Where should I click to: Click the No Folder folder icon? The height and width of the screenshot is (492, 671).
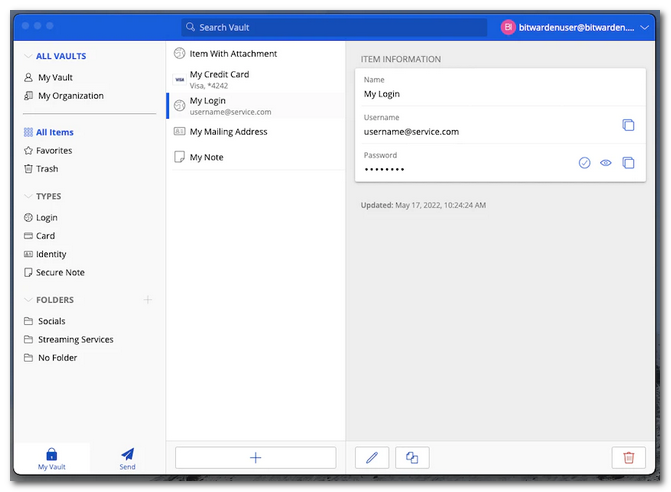pyautogui.click(x=28, y=358)
